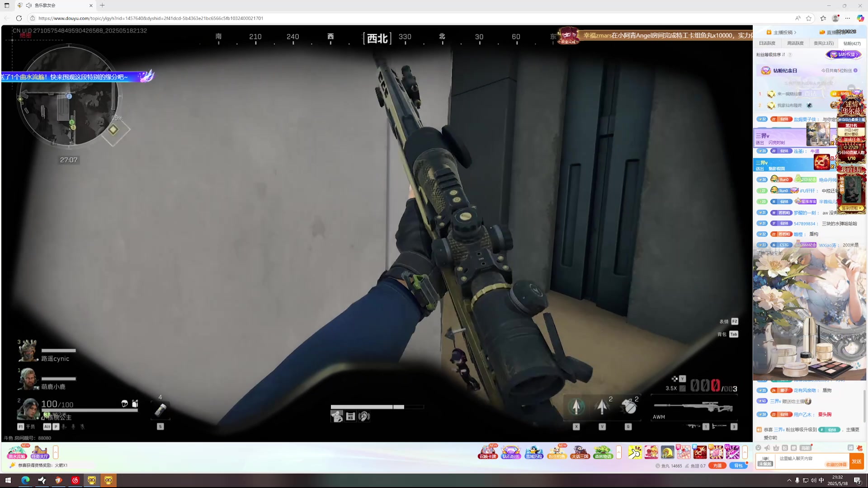Open the 任务大厅 task hall icon
868x488 pixels.
40,452
